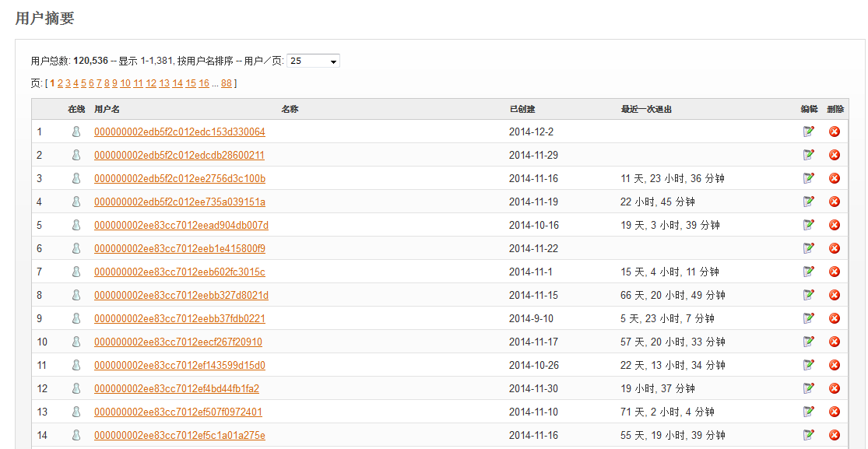This screenshot has height=449, width=868.
Task: Delete user ending in cf267f20910
Action: tap(835, 341)
